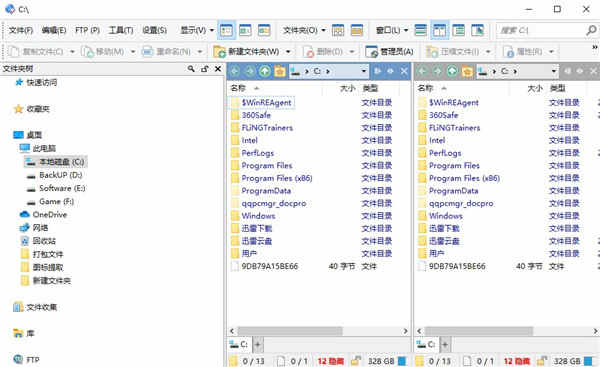The height and width of the screenshot is (367, 600).
Task: Click the Administrator (管理员) toolbar button
Action: (x=390, y=52)
